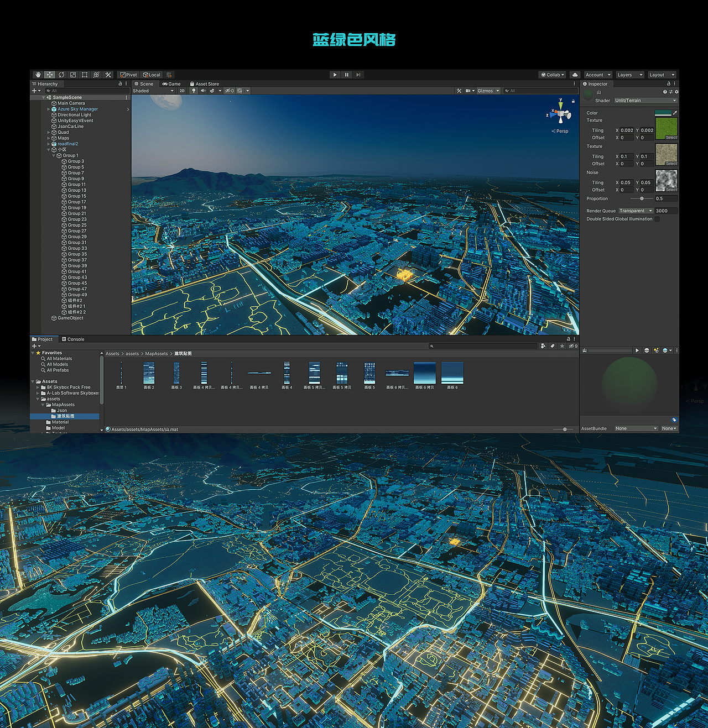Open the material help icon in the Inspector
The height and width of the screenshot is (728, 708).
[665, 92]
